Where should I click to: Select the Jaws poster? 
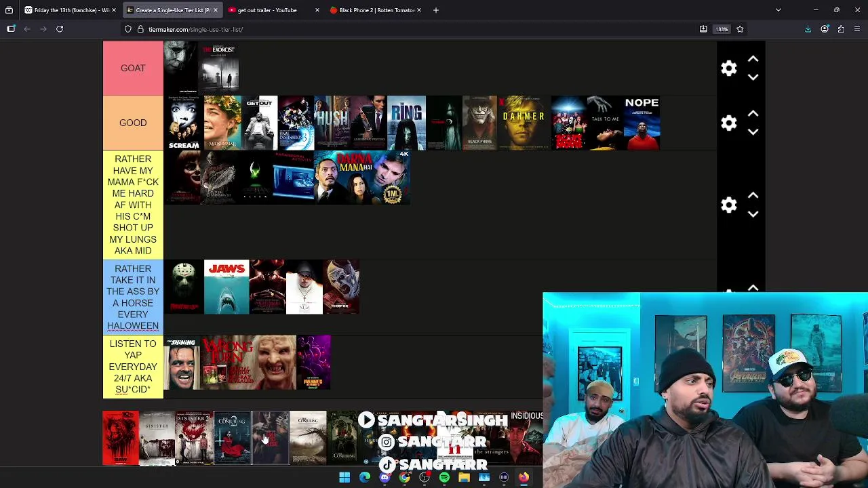click(x=226, y=287)
